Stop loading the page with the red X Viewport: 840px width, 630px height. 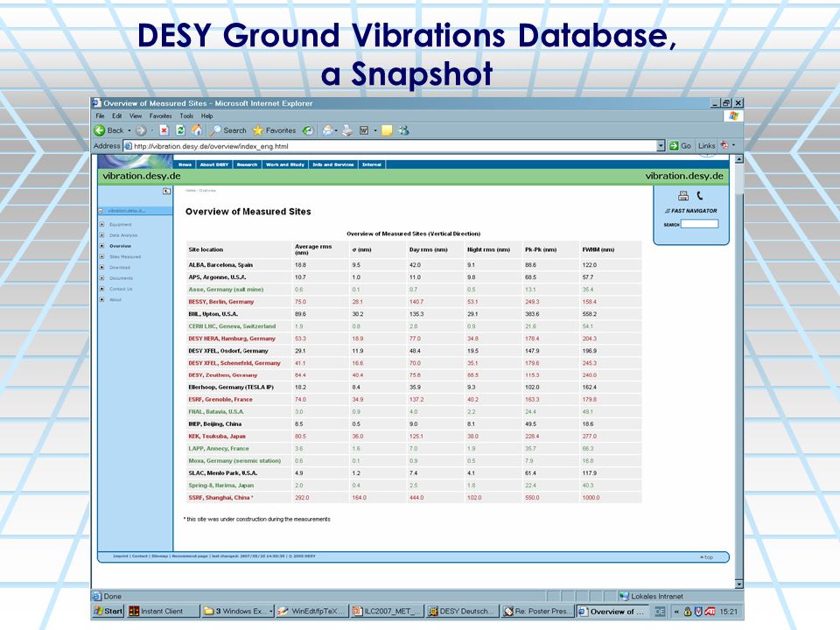click(164, 130)
